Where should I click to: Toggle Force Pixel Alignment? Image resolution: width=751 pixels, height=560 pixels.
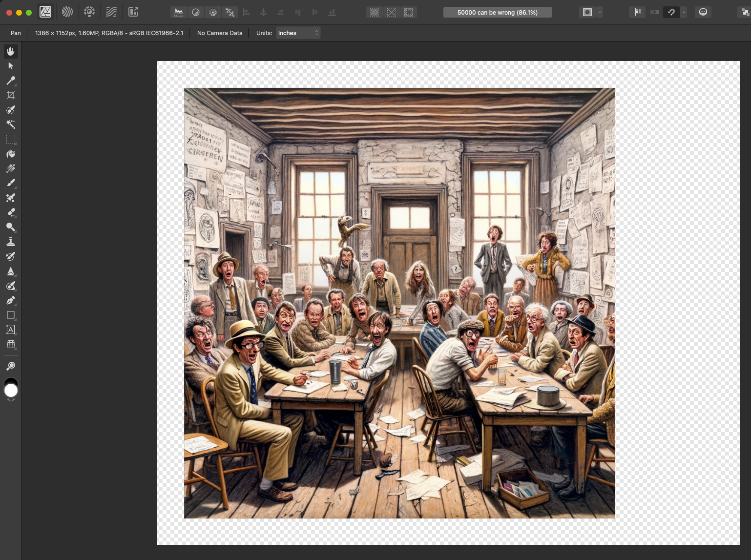coord(638,12)
